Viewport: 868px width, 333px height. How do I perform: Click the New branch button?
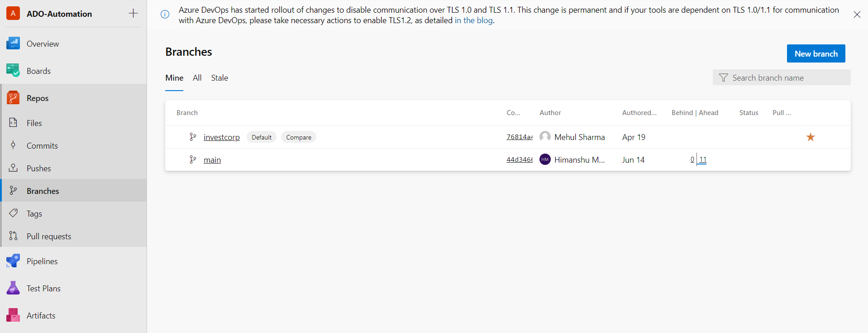[x=816, y=53]
